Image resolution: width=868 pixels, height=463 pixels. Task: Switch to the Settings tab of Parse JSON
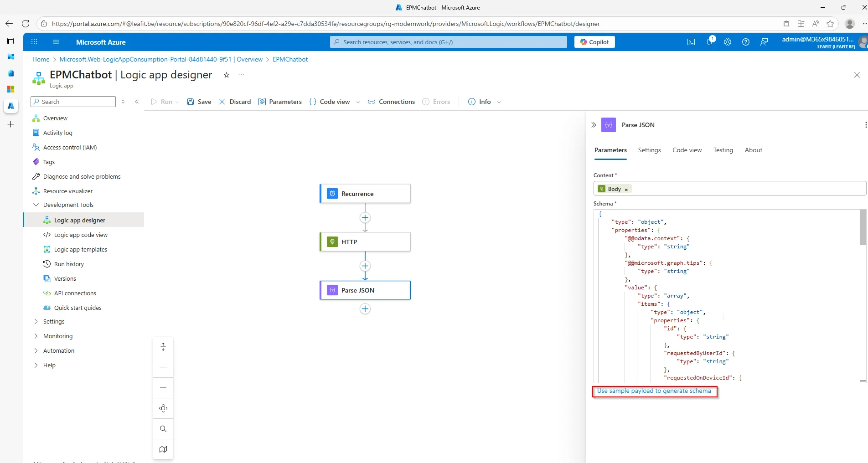tap(649, 150)
